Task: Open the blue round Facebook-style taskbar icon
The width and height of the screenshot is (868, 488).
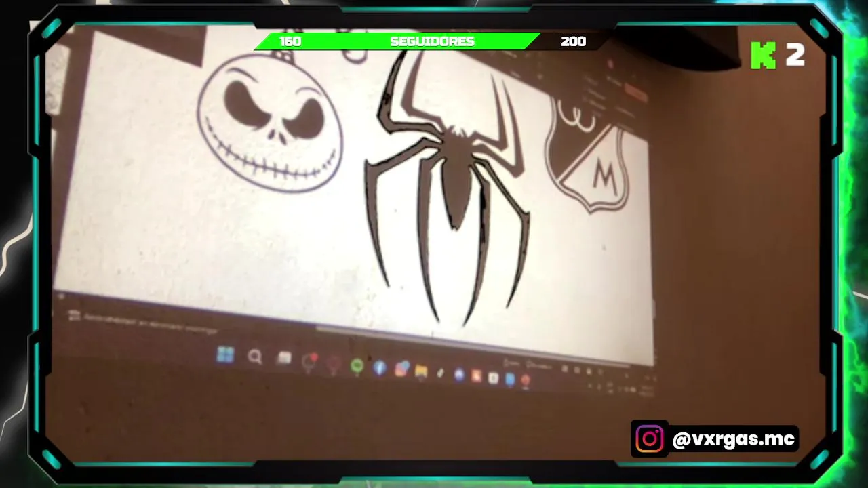Action: click(380, 368)
